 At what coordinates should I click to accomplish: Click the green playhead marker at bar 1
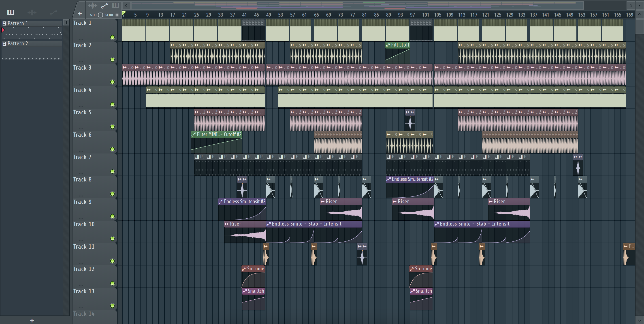pos(124,13)
